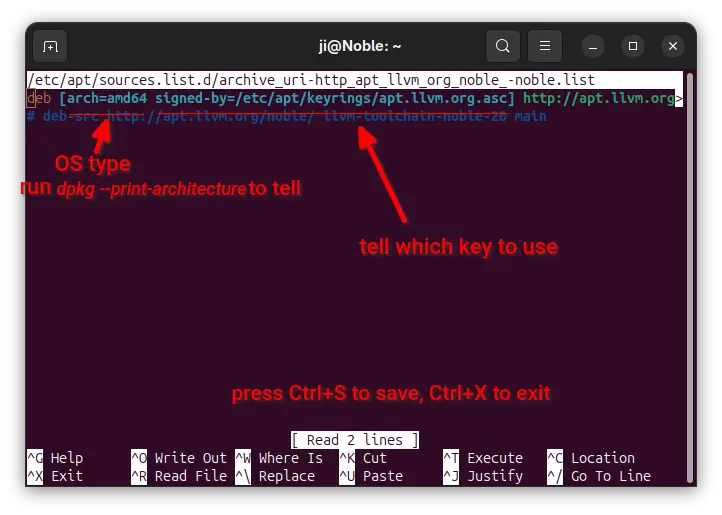Click the ^G Help shortcut
The image size is (722, 515).
[x=55, y=458]
